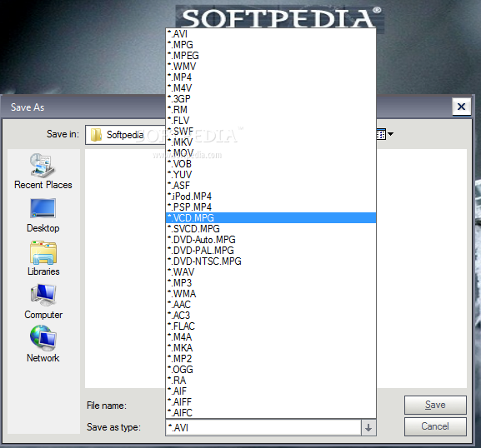Choose *.M4V file type

(x=271, y=88)
